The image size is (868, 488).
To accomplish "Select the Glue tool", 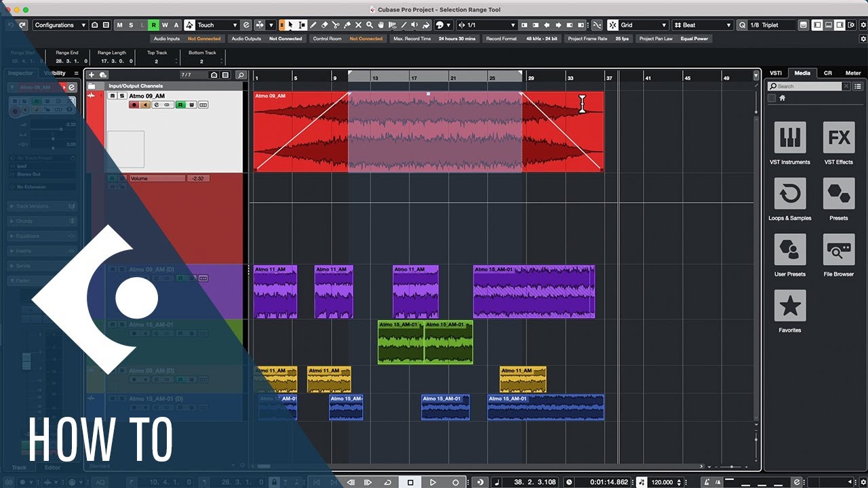I will pyautogui.click(x=347, y=25).
